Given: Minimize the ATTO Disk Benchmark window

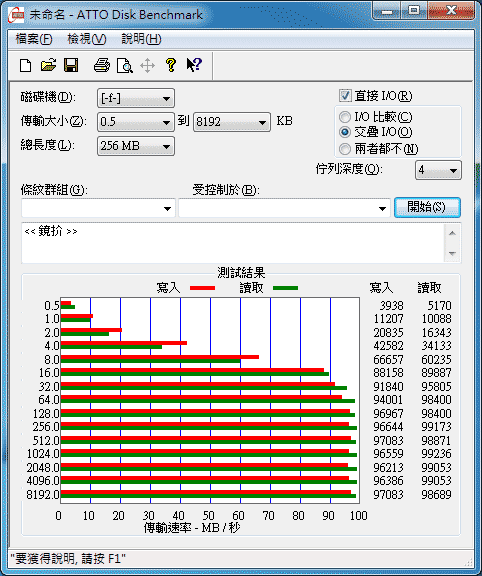Looking at the screenshot, I should [x=386, y=11].
